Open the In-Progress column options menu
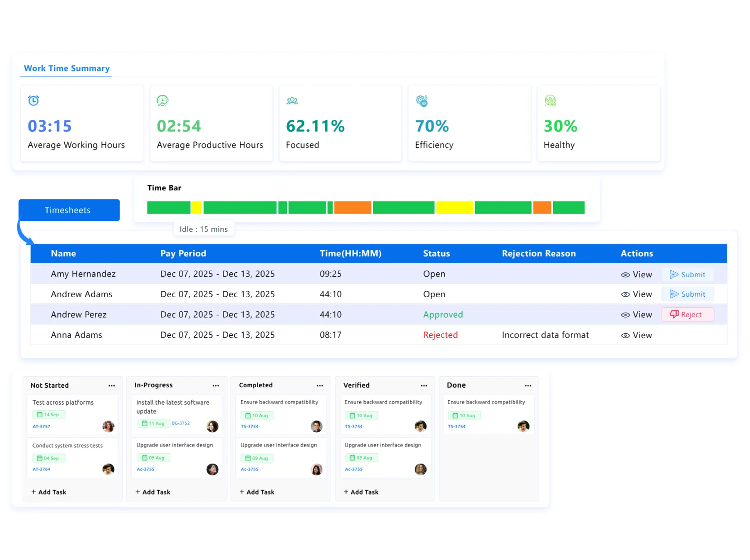750x560 pixels. pyautogui.click(x=216, y=385)
